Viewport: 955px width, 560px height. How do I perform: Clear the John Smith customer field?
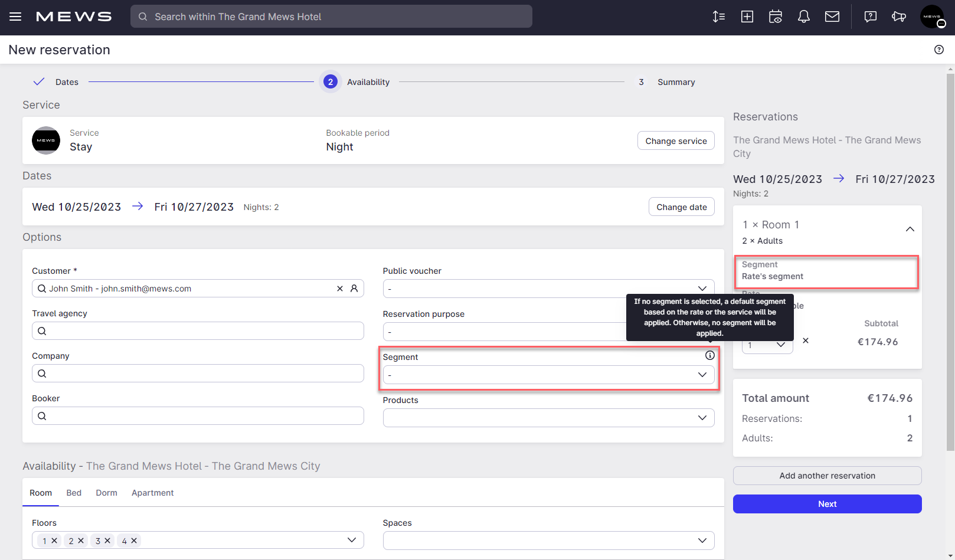click(x=340, y=289)
